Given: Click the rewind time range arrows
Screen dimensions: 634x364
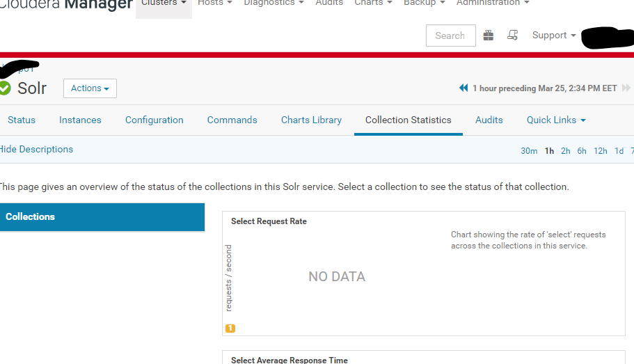Looking at the screenshot, I should tap(463, 88).
